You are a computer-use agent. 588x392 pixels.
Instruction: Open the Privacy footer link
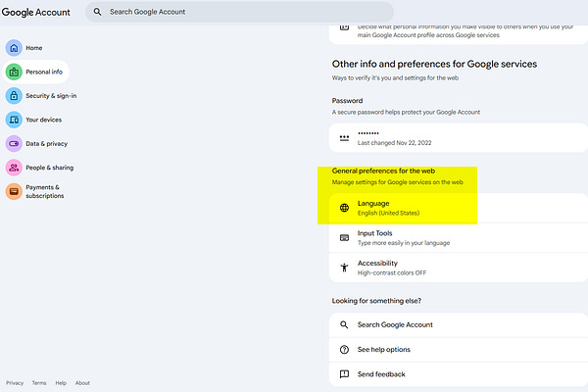coord(15,383)
